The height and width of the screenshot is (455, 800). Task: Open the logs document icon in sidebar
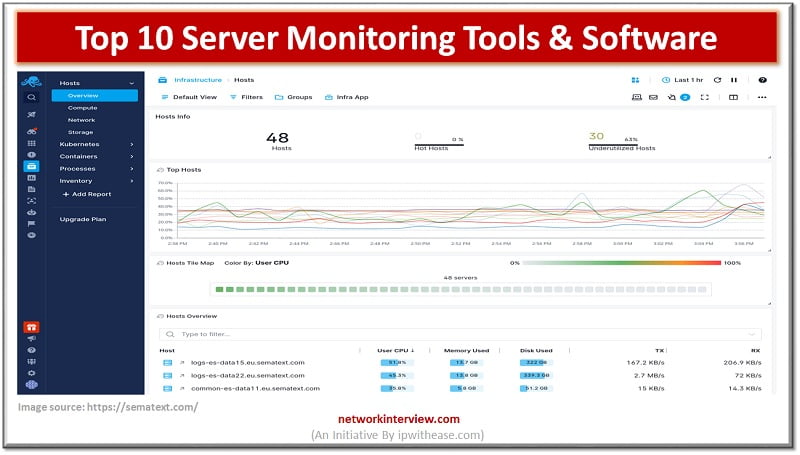tap(32, 189)
